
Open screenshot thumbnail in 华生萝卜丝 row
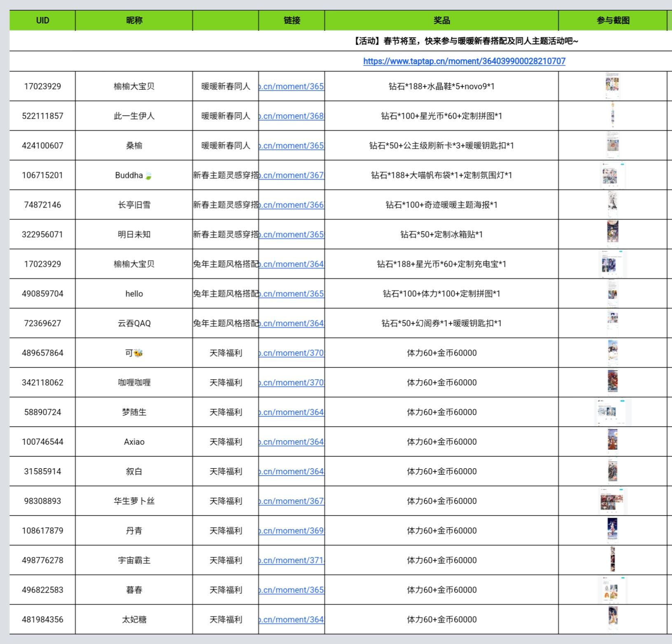(x=613, y=501)
